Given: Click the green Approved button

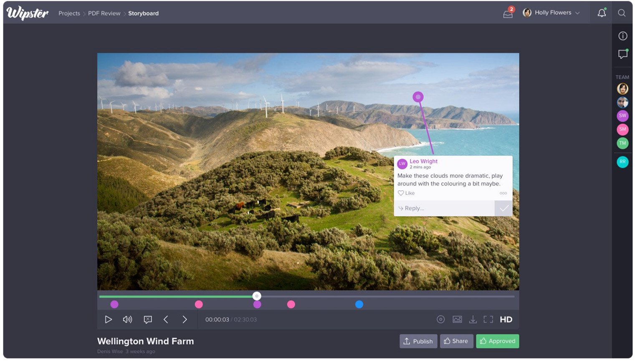Looking at the screenshot, I should (497, 341).
